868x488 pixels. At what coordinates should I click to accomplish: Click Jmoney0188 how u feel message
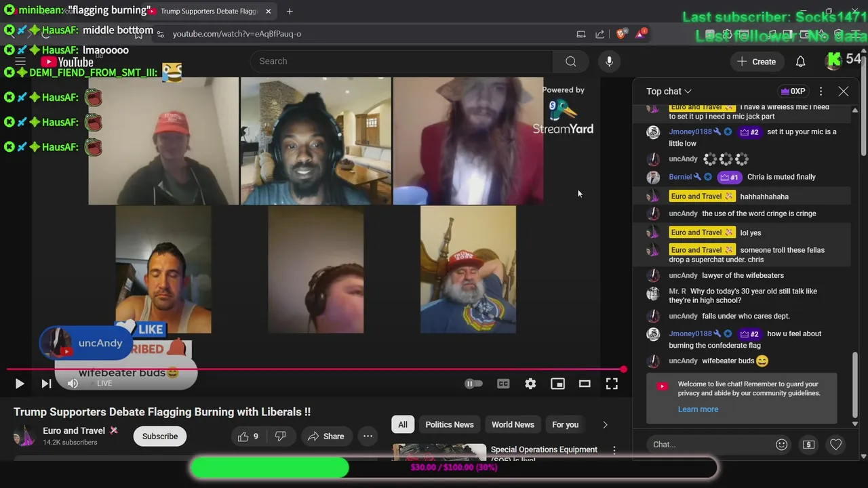tap(741, 340)
